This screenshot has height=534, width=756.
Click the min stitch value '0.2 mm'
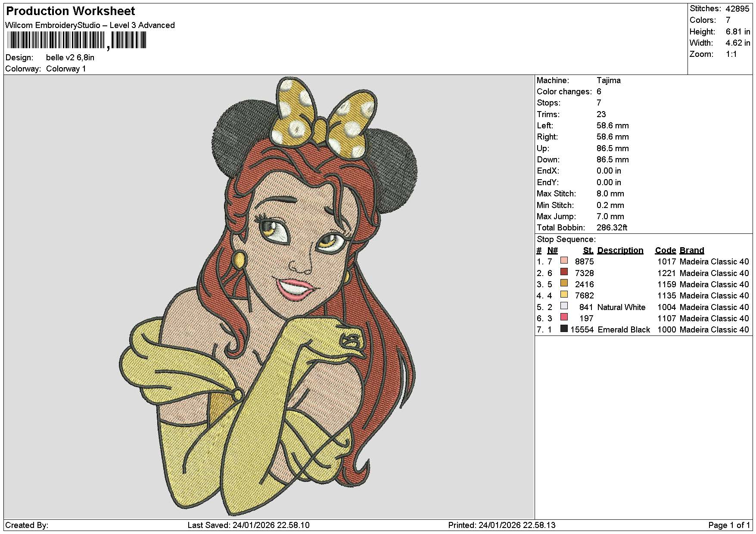[610, 205]
